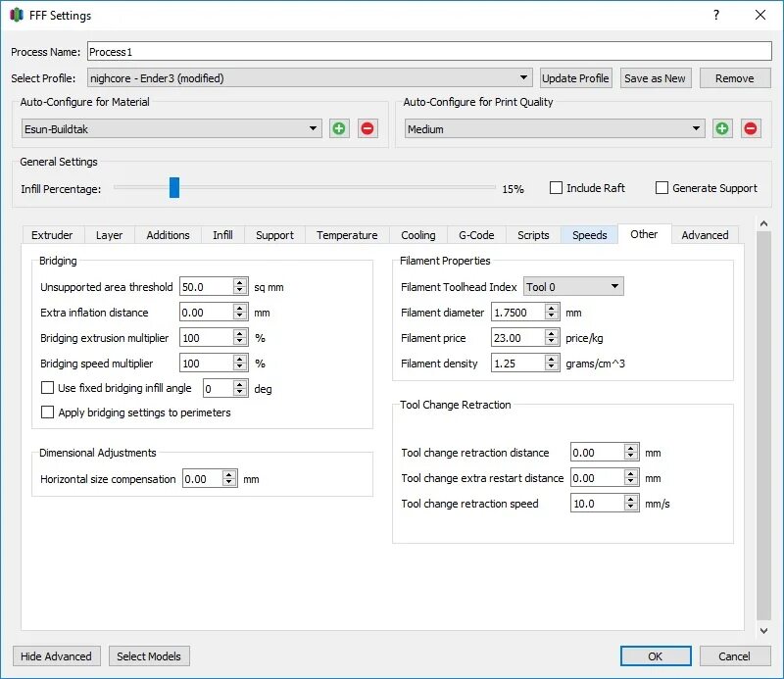Viewport: 784px width, 679px height.
Task: Increase Horizontal size compensation stepper
Action: [229, 474]
